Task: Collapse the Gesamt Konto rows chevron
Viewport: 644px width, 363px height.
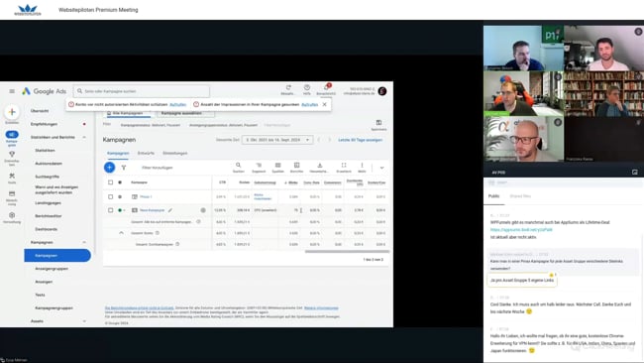Action: pyautogui.click(x=121, y=233)
